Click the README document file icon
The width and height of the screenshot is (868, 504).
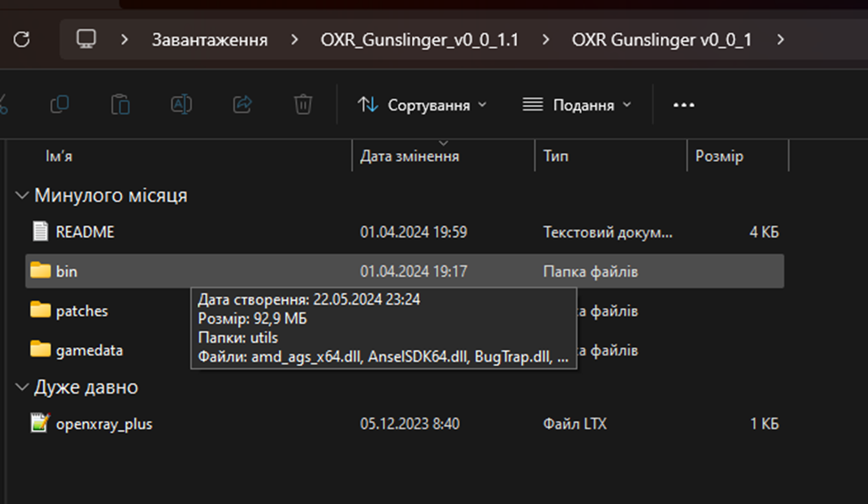(40, 232)
